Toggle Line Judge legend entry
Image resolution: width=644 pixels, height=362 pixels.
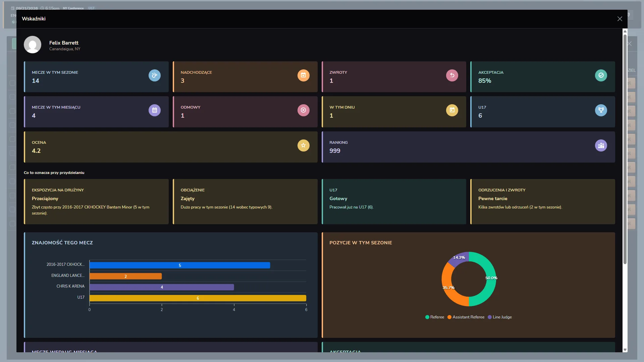tap(499, 317)
